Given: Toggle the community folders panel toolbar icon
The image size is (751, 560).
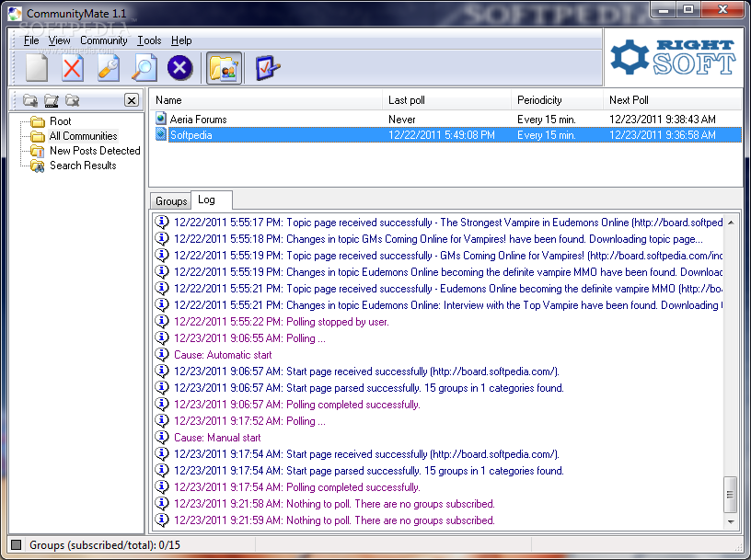Looking at the screenshot, I should pyautogui.click(x=224, y=68).
